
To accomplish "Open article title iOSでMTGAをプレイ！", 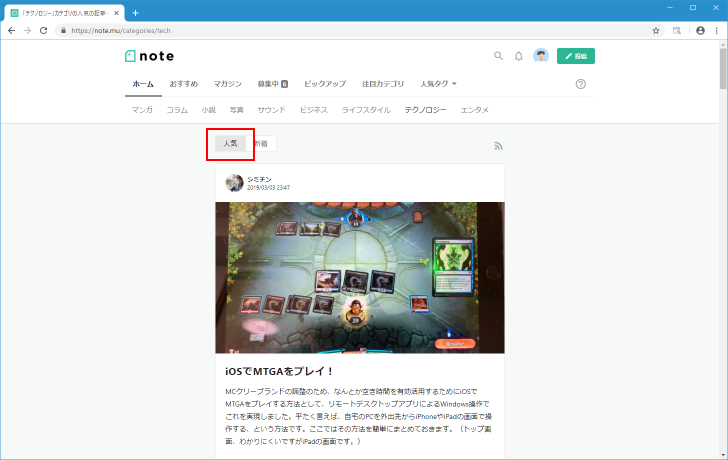I will pos(280,371).
